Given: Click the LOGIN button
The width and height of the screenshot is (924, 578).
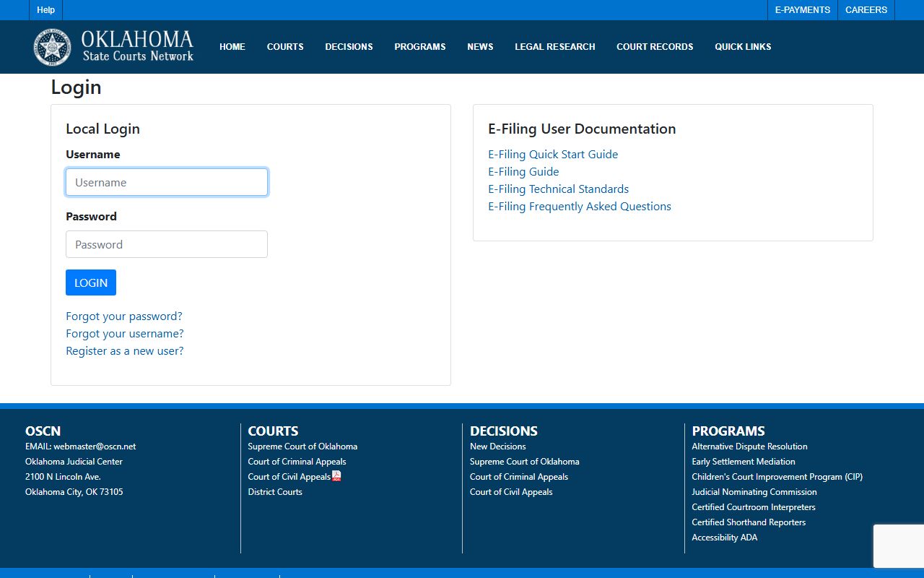Looking at the screenshot, I should pyautogui.click(x=91, y=282).
